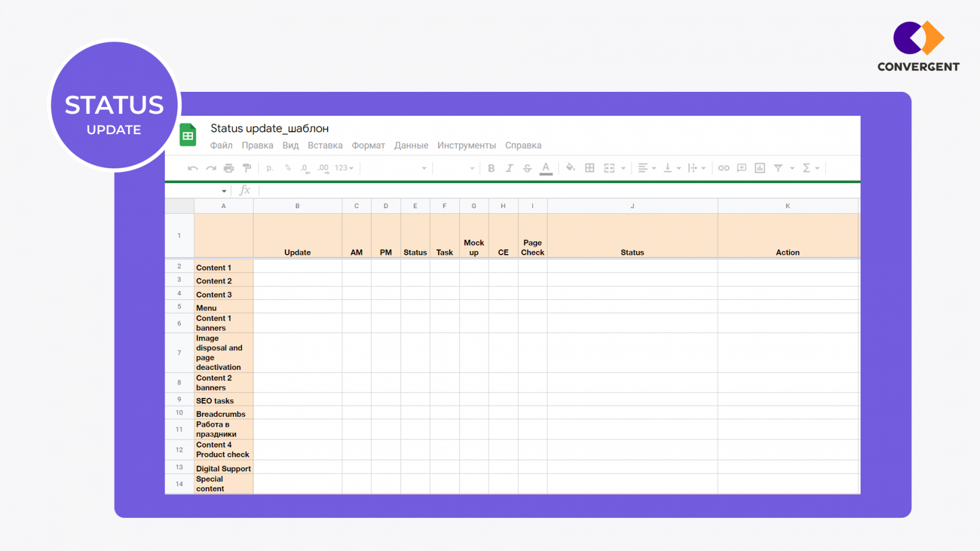The image size is (980, 551).
Task: Open the Вставка menu
Action: (325, 146)
